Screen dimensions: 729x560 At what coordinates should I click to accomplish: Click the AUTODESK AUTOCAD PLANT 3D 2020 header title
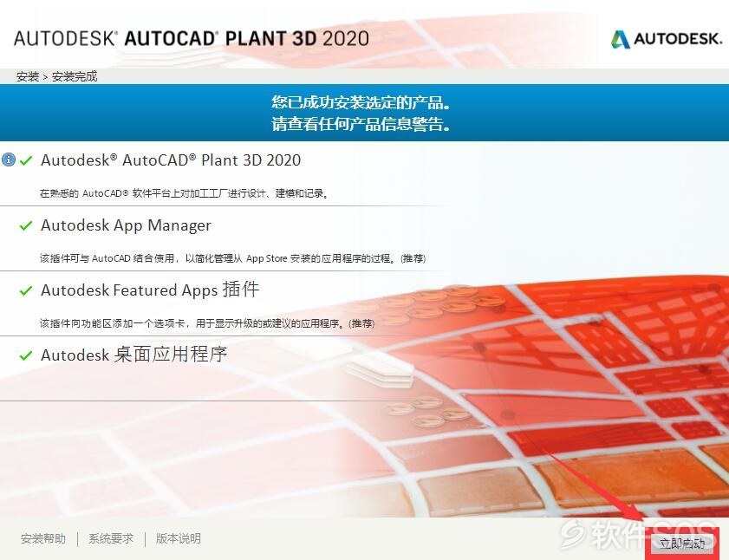click(x=192, y=38)
